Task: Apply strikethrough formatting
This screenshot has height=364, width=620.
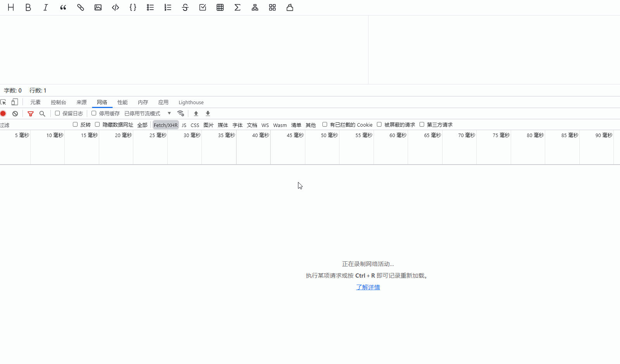Action: pyautogui.click(x=185, y=7)
